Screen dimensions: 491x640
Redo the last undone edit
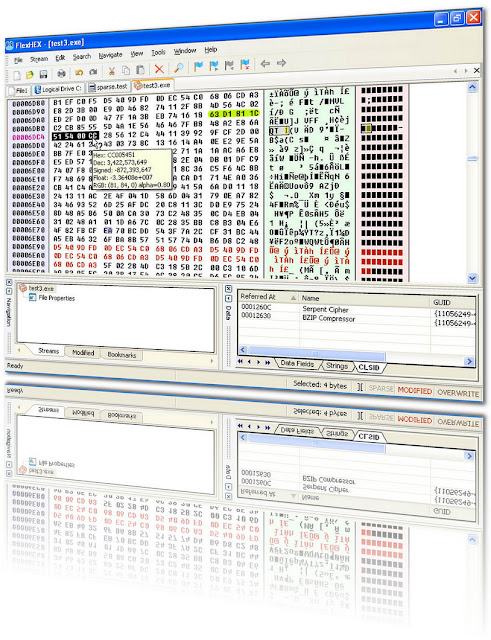coord(93,72)
